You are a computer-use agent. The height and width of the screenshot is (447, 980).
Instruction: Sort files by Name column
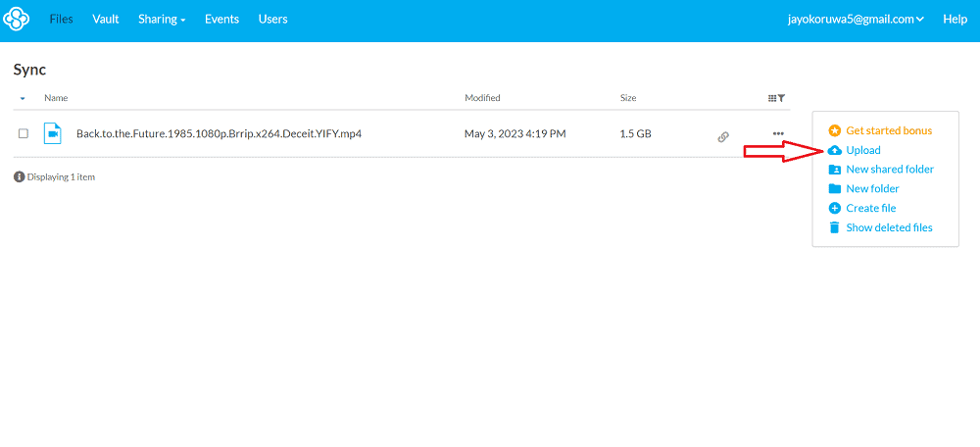pos(56,98)
